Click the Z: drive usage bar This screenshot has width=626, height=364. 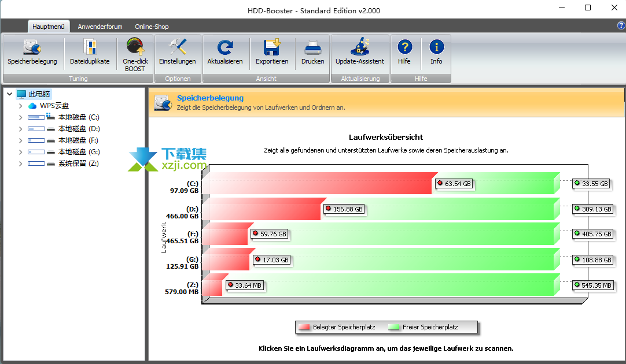pos(215,285)
